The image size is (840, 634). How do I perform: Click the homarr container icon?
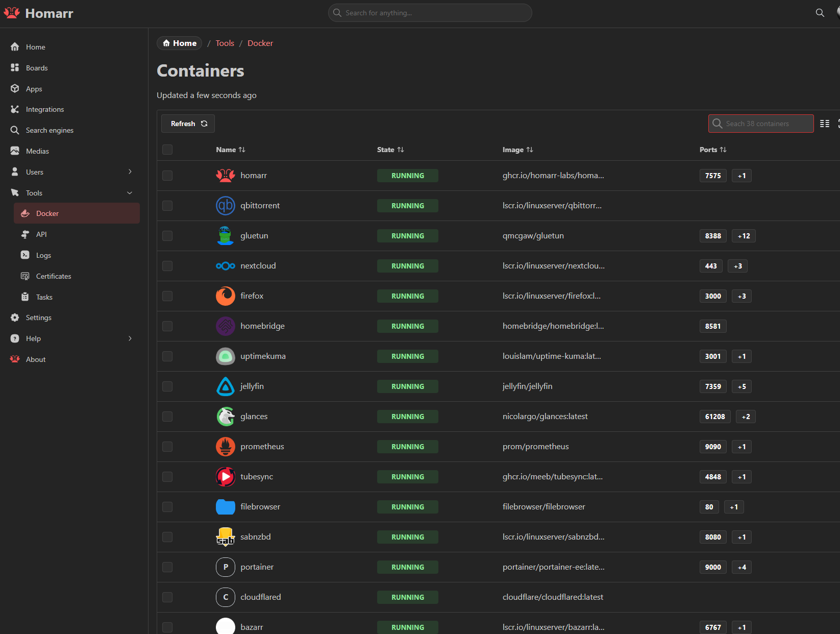point(226,176)
